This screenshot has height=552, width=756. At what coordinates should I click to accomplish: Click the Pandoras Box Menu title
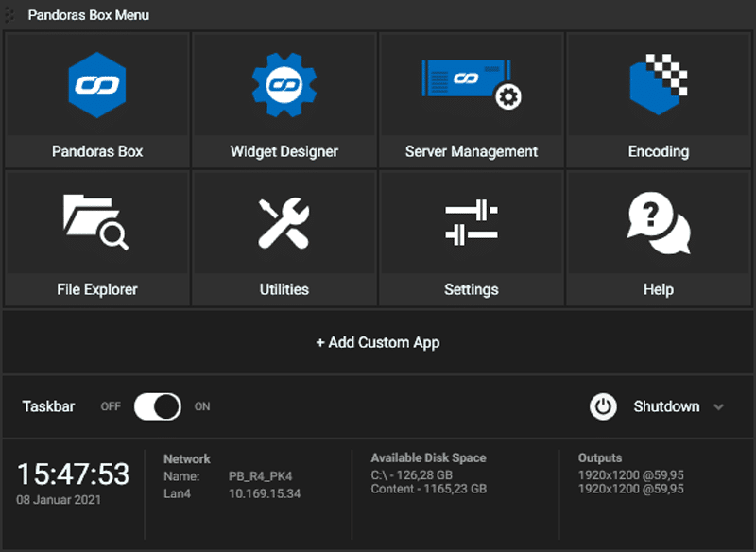[88, 15]
